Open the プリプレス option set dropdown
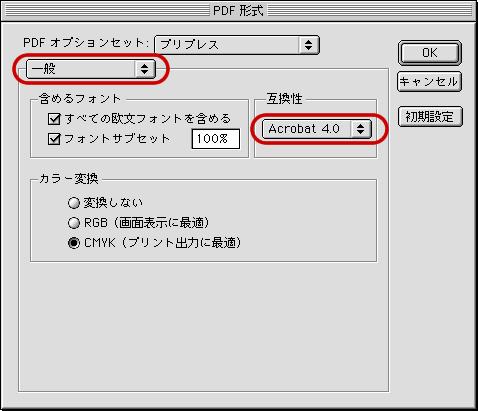 tap(237, 45)
